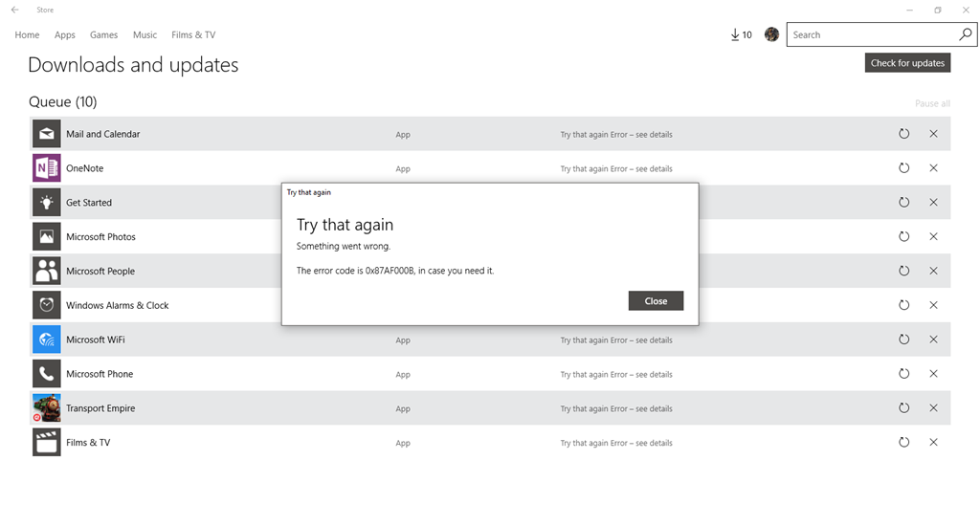Select the Films & TV nav item
The width and height of the screenshot is (980, 526).
pos(193,35)
